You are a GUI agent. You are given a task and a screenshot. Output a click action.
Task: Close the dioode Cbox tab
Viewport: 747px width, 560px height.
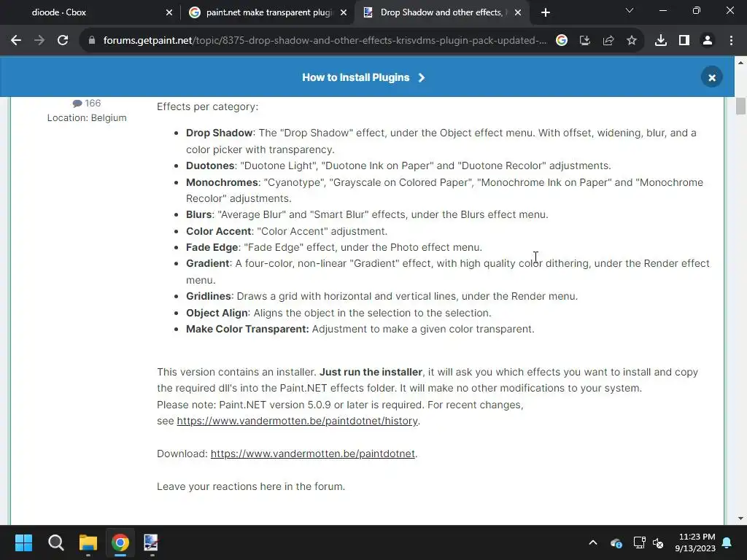point(169,13)
